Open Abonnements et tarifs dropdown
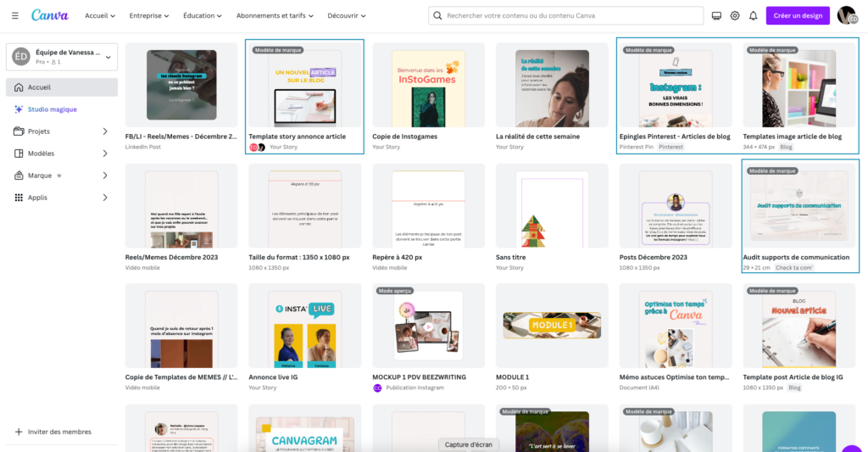The width and height of the screenshot is (868, 452). [x=275, y=15]
